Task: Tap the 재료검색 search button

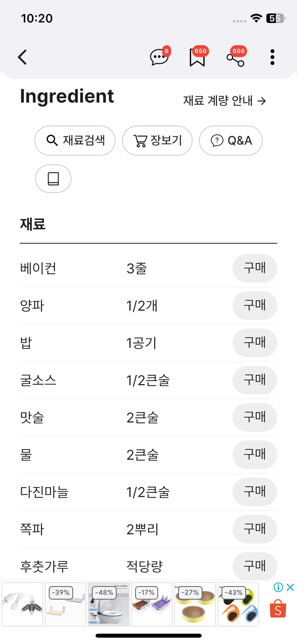Action: [75, 140]
